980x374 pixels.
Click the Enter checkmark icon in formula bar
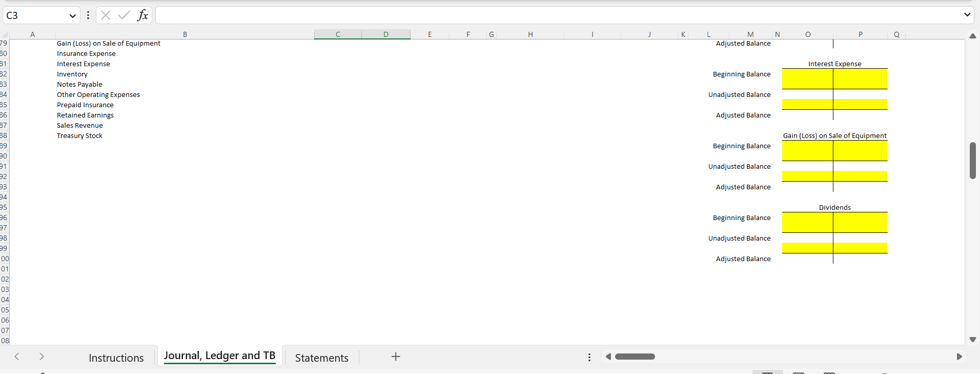click(x=124, y=15)
